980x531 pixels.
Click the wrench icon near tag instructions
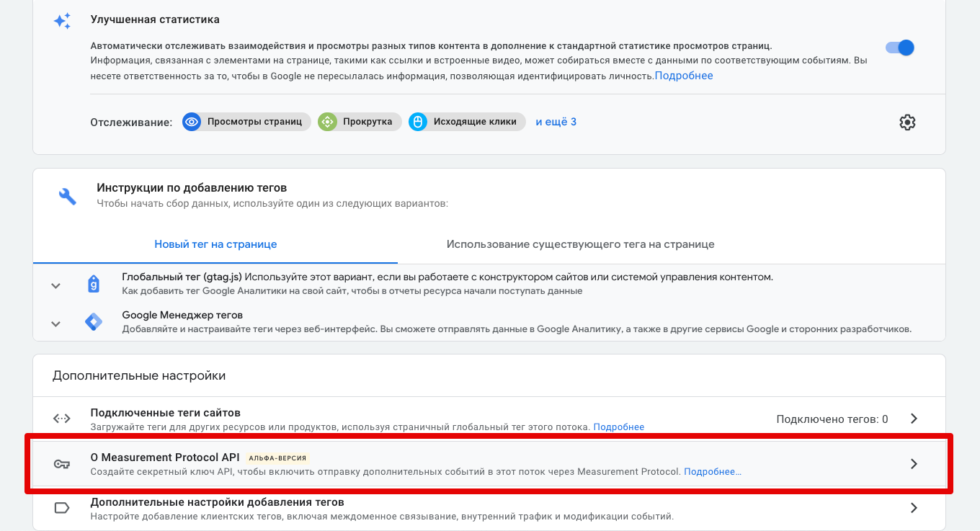pyautogui.click(x=67, y=197)
